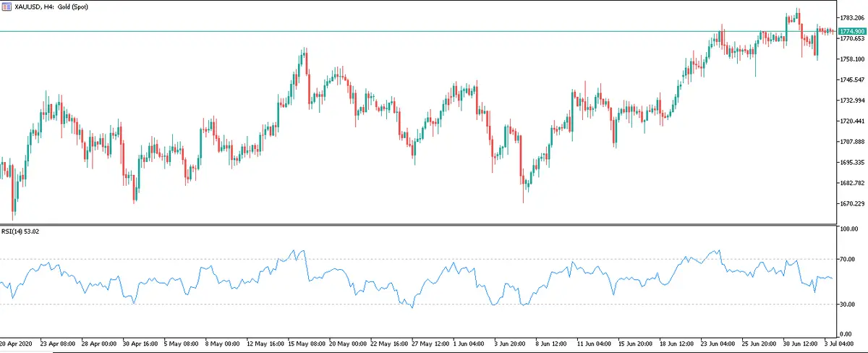Screen dimensions: 868x353
Task: Click the 100.00 label on RSI scale
Action: [848, 229]
